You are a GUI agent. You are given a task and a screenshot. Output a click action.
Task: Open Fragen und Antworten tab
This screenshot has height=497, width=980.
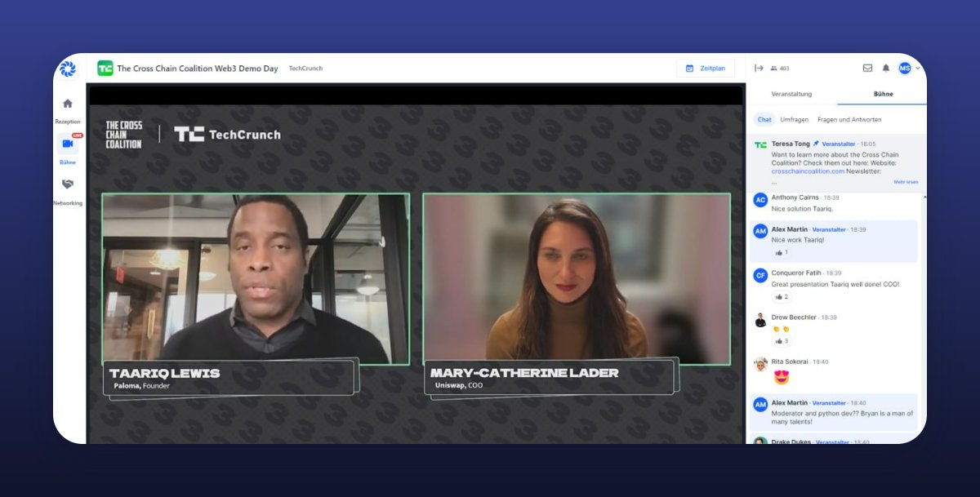click(x=849, y=119)
